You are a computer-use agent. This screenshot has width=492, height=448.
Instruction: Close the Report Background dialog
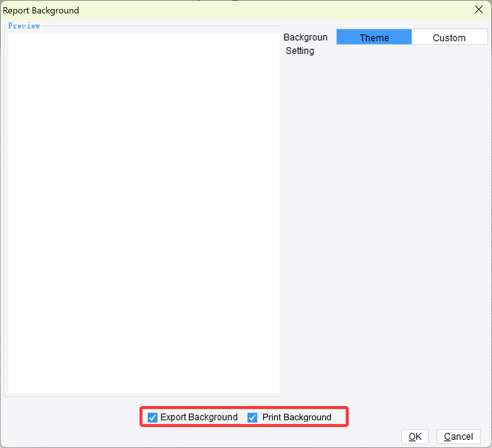click(478, 10)
